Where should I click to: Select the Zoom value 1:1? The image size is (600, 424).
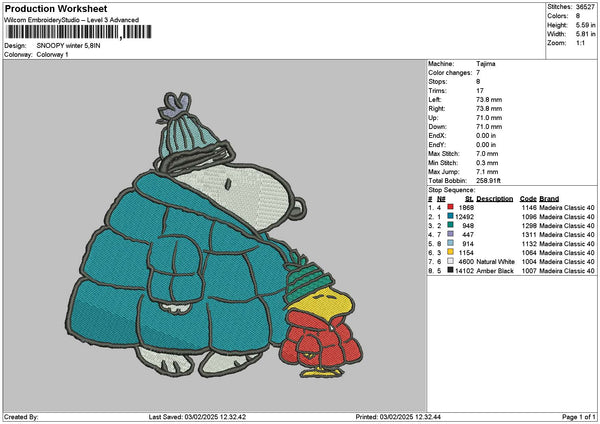(580, 43)
